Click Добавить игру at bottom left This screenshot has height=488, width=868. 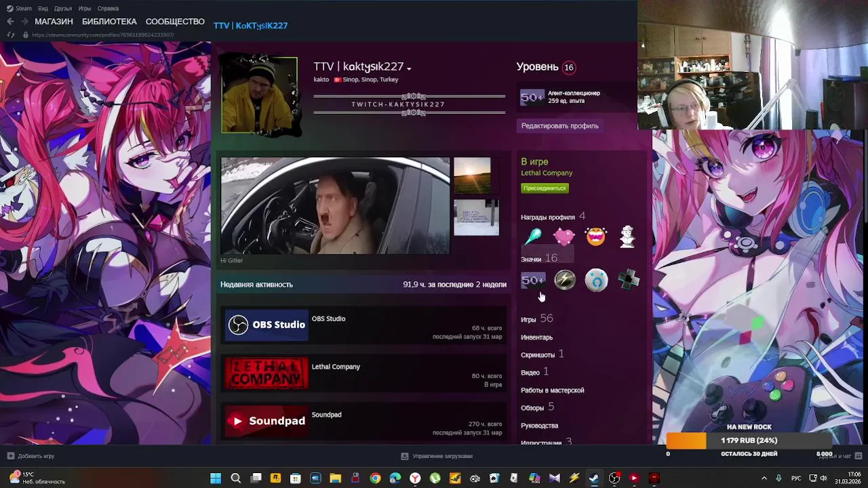31,456
